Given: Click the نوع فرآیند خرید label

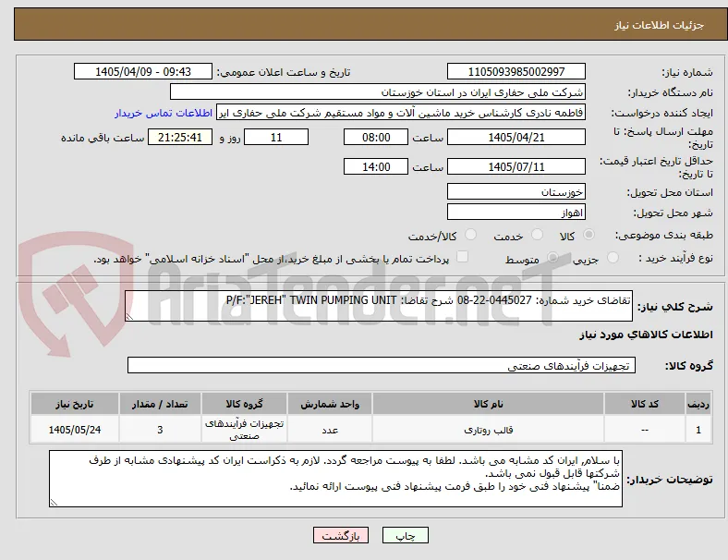Looking at the screenshot, I should [x=675, y=258].
